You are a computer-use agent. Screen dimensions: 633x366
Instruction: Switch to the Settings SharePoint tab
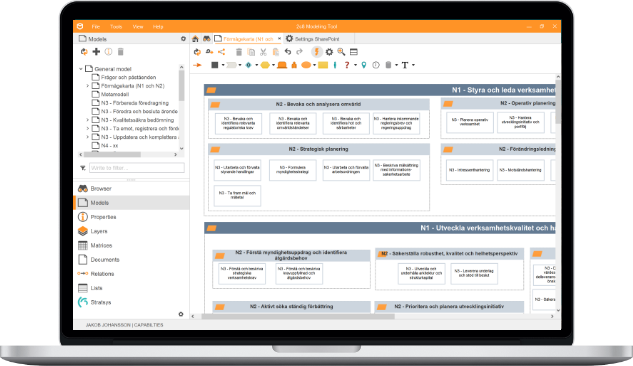[312, 39]
